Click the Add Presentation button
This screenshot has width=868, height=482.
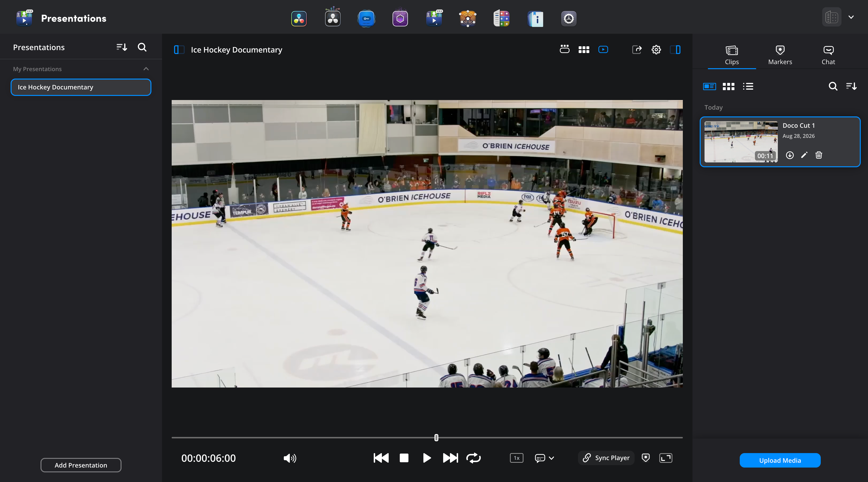coord(81,465)
